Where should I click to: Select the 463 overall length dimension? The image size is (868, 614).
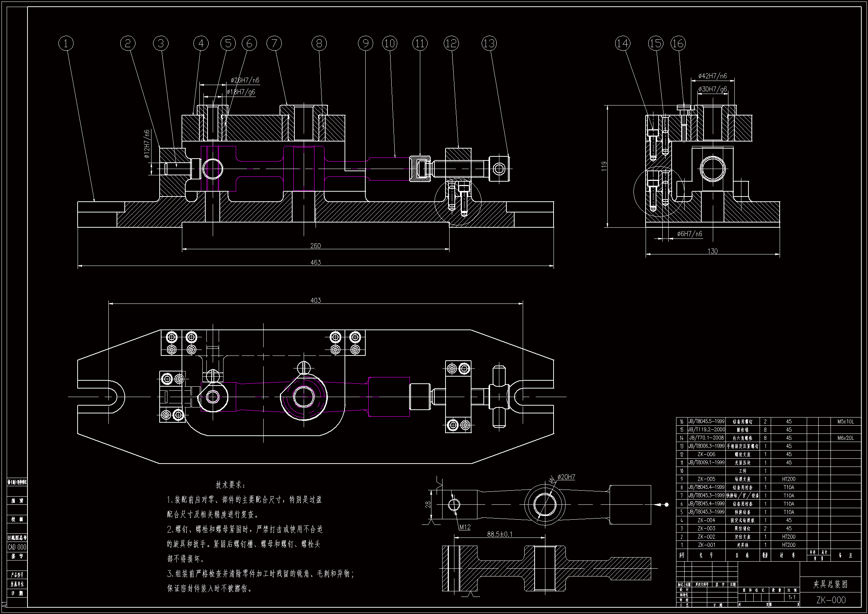[x=315, y=262]
